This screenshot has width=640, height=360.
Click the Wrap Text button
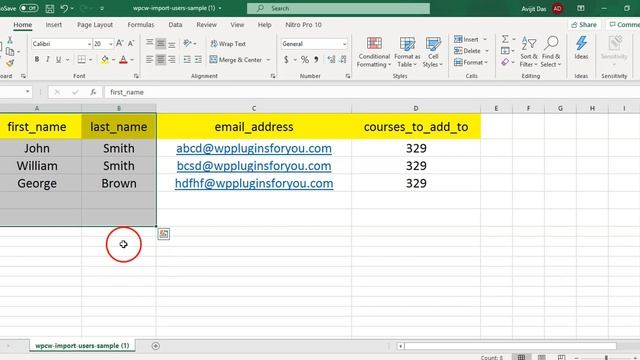[x=228, y=44]
